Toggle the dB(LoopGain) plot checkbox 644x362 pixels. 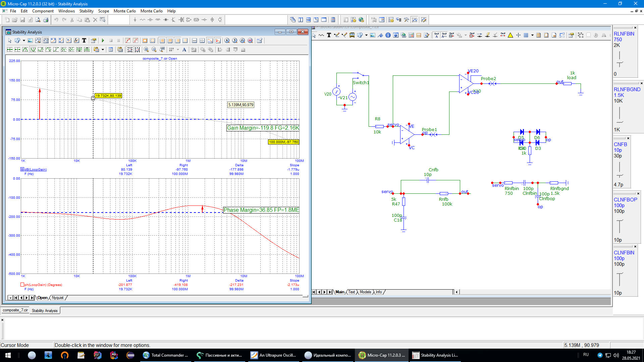[22, 170]
